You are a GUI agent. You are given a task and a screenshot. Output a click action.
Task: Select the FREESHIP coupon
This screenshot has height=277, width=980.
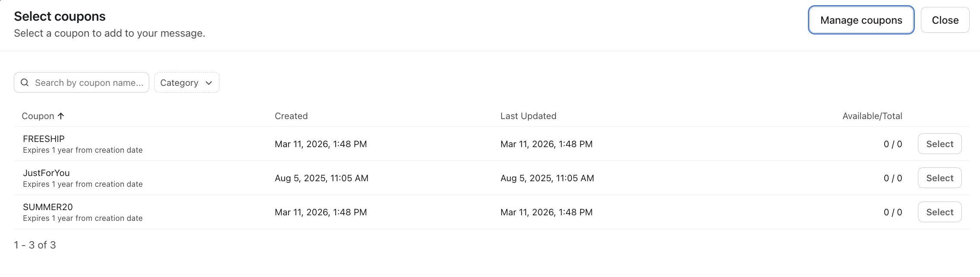coord(939,144)
